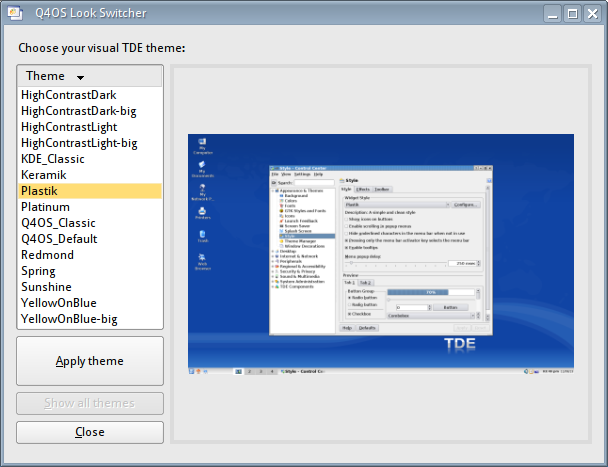The image size is (608, 467).
Task: Click the Close button
Action: 90,432
